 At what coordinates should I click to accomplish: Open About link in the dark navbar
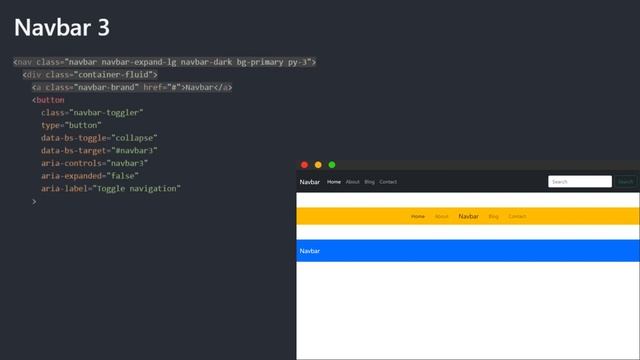[353, 182]
